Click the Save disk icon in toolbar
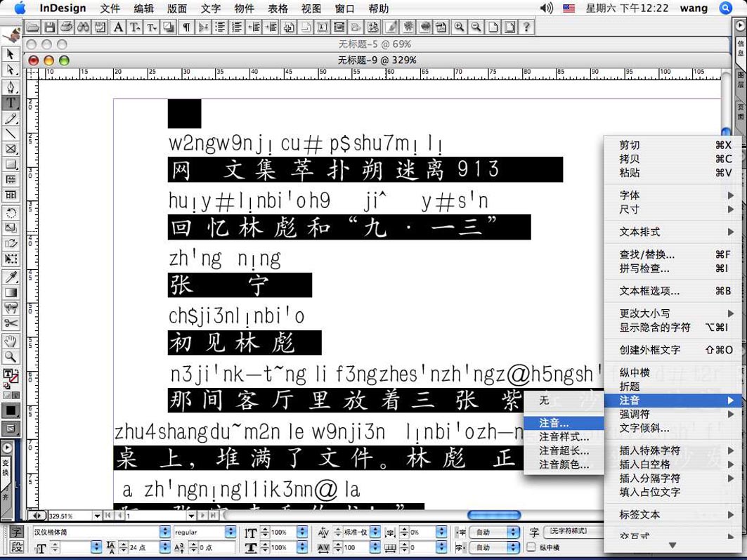Viewport: 747px width, 560px height. coord(49,27)
